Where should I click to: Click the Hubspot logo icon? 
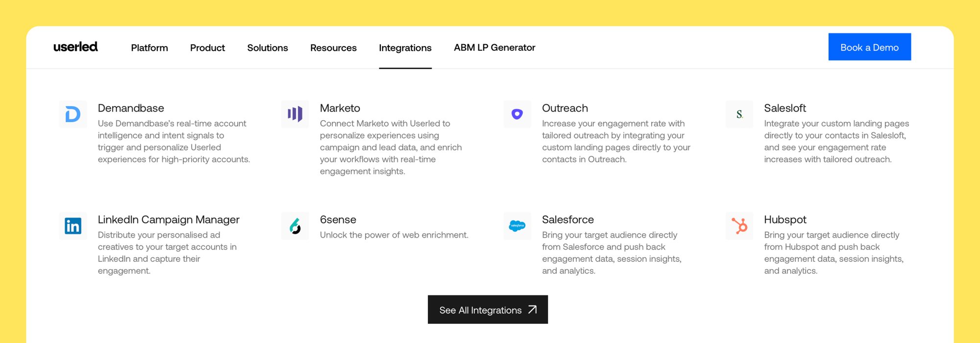pos(739,226)
